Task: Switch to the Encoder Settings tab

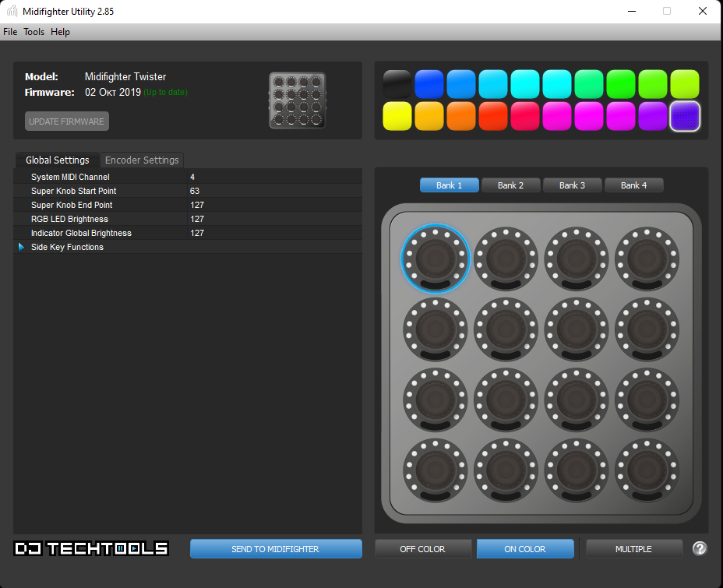Action: (x=142, y=160)
